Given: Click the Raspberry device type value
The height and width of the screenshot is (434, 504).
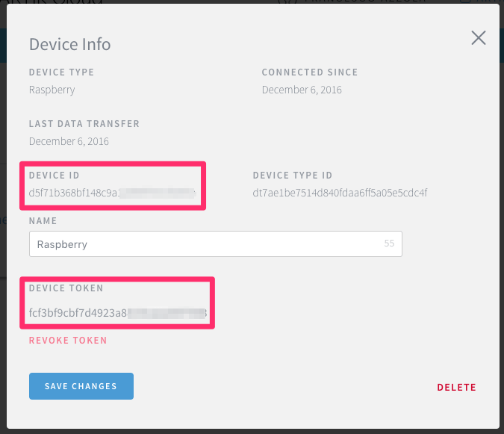Looking at the screenshot, I should tap(52, 90).
